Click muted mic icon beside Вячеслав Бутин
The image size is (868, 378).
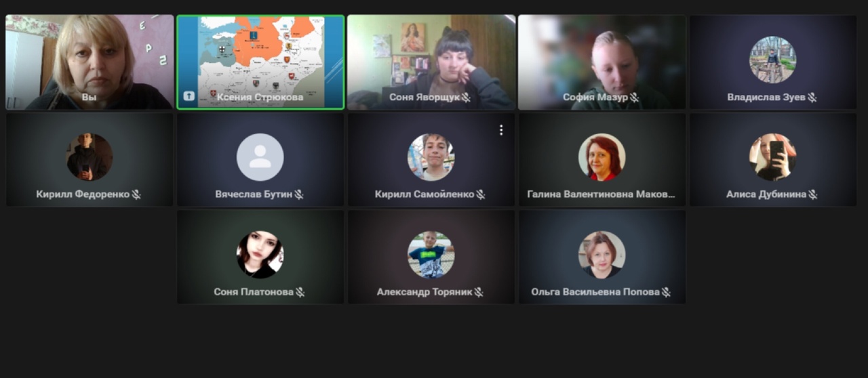(x=299, y=194)
